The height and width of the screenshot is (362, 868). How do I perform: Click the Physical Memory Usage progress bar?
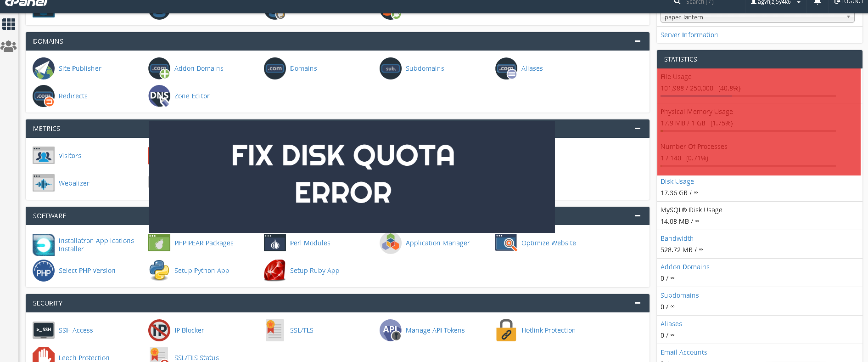click(748, 131)
